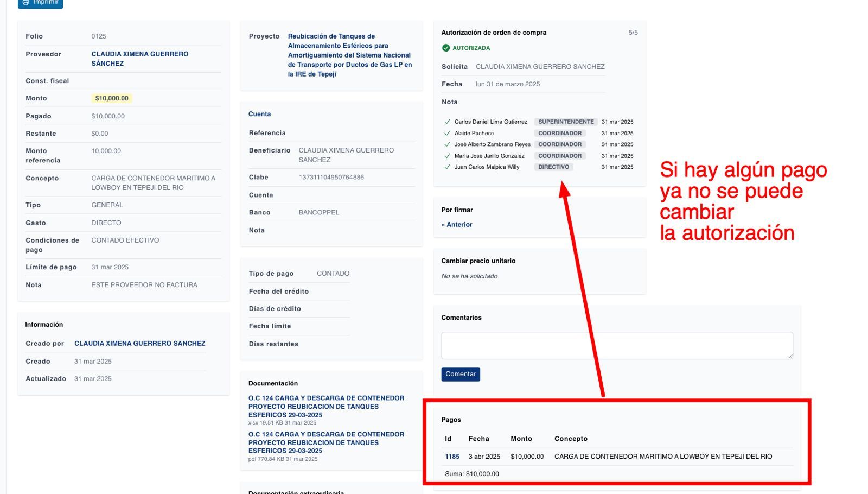Open payment record 1185
This screenshot has height=494, width=868.
point(452,457)
